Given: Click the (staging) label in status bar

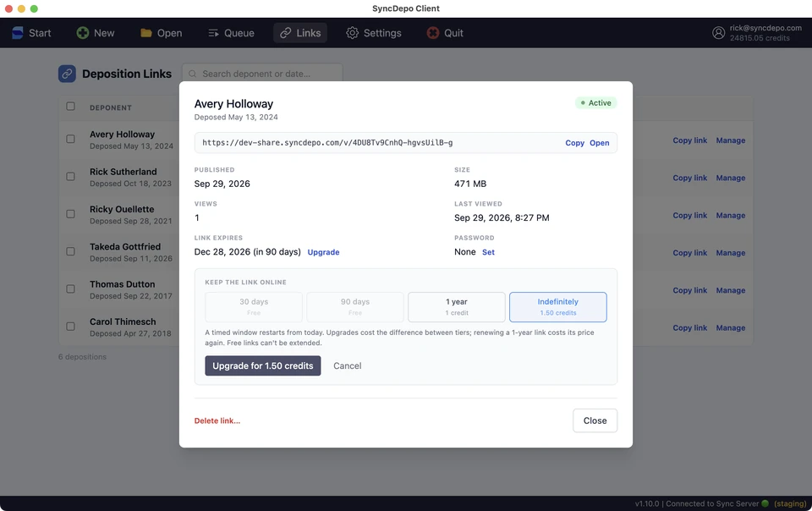Looking at the screenshot, I should (790, 503).
